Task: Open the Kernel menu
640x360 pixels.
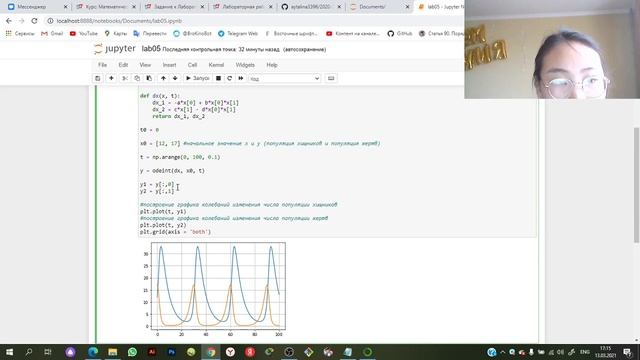Action: click(x=216, y=65)
